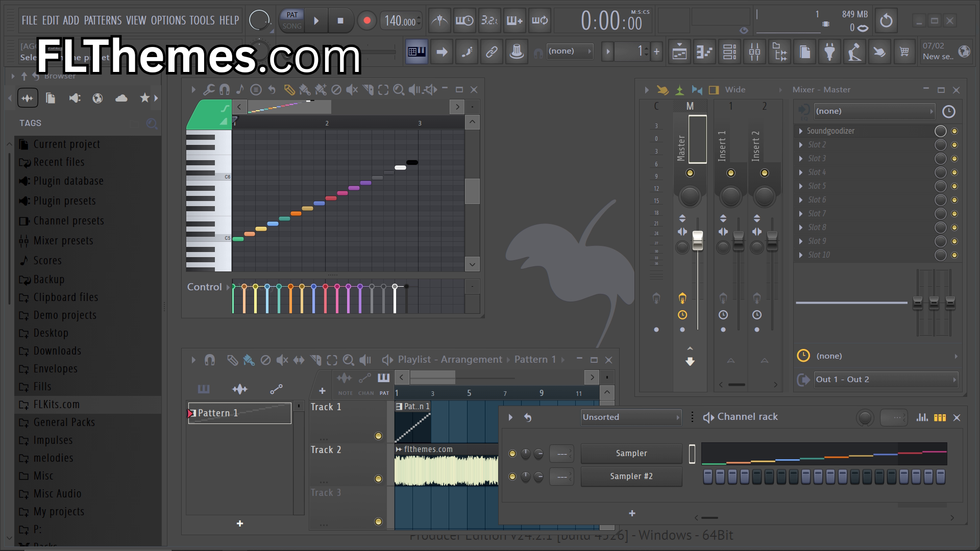Open the wrench tool menu in piano roll
Screen dimensions: 980x551
[208, 90]
